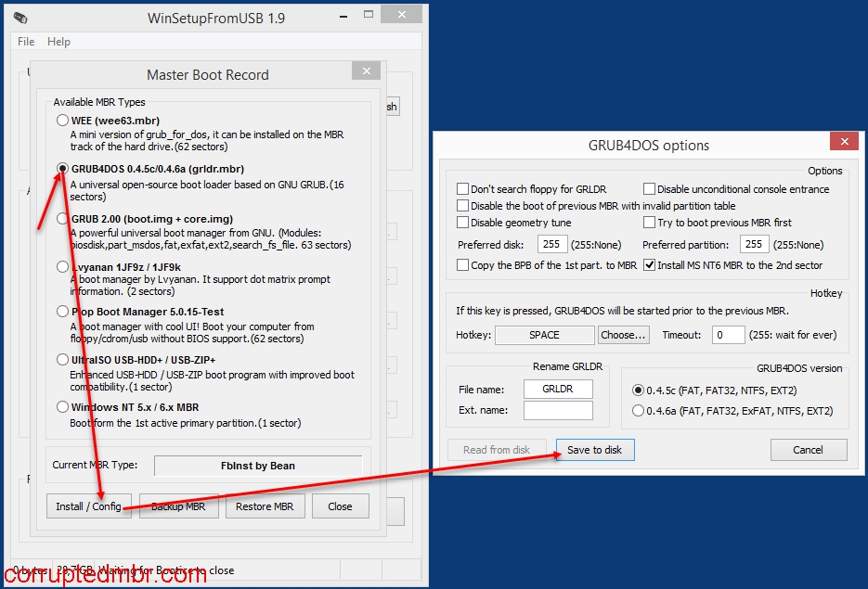Click the Install / Config button
The image size is (868, 589).
point(88,506)
